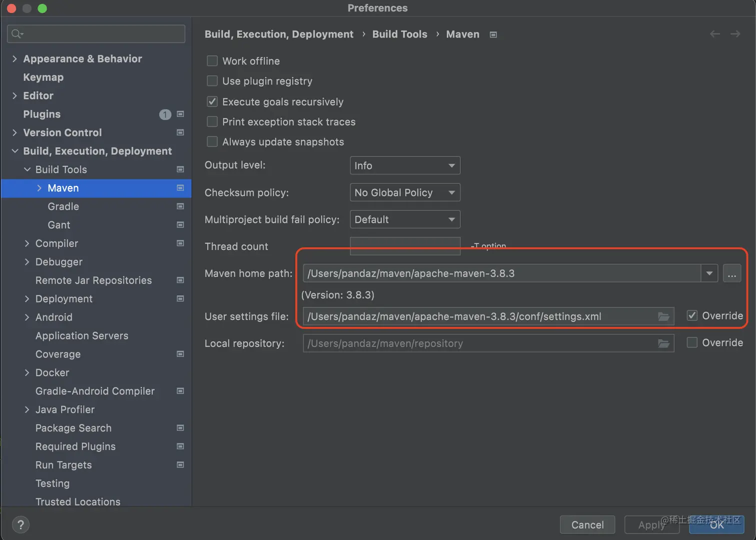Click the project-level icon beside Deployment
756x540 pixels.
pos(180,299)
